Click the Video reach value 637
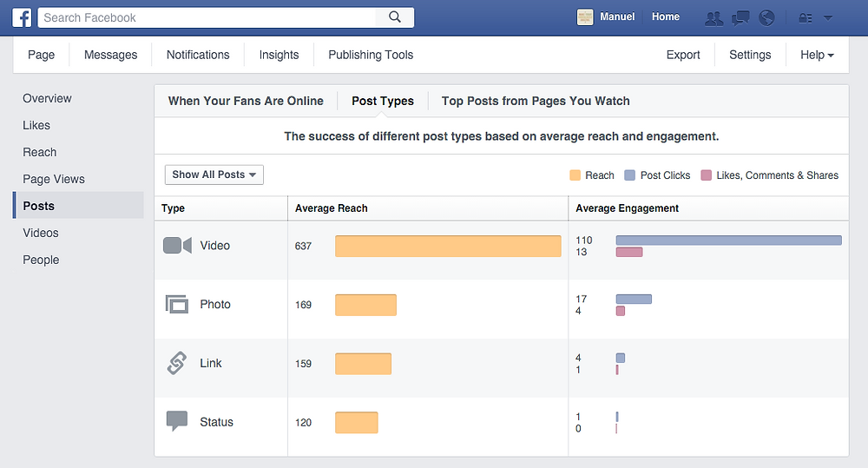Screen dimensions: 868x468 click(x=303, y=246)
